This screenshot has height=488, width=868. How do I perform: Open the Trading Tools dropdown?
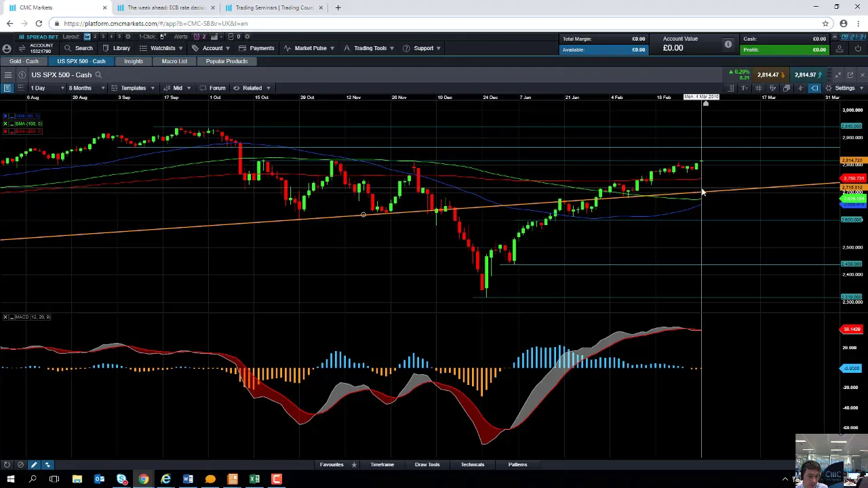[x=369, y=48]
